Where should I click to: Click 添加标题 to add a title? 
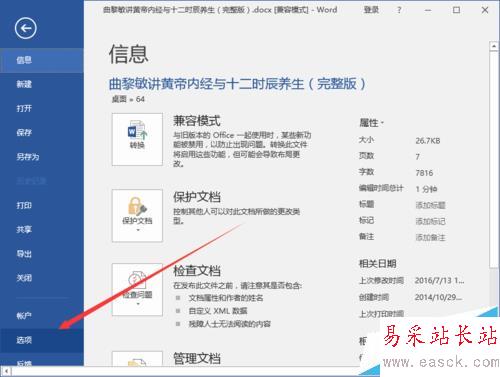[430, 205]
